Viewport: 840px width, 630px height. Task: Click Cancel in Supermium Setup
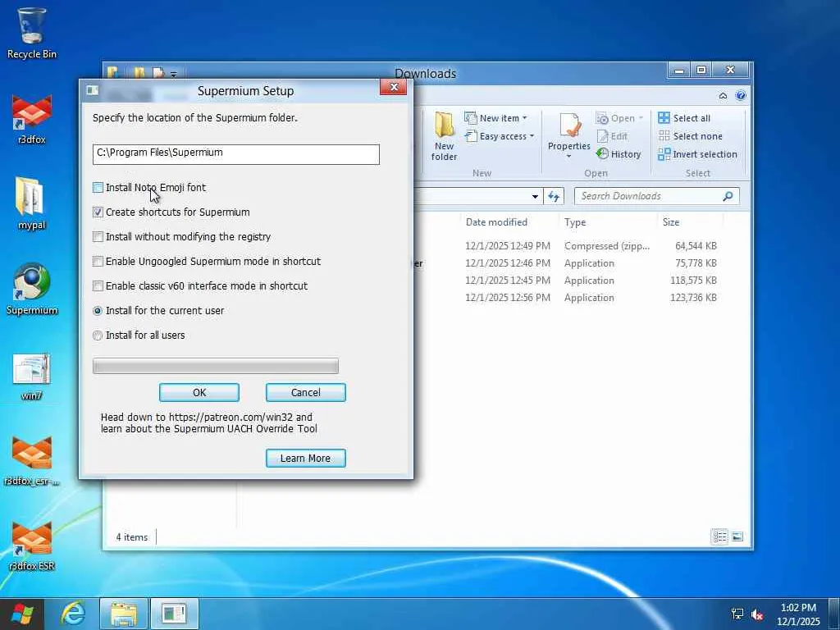coord(306,393)
